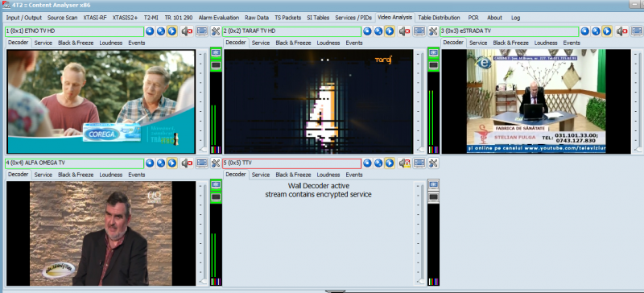Viewport: 644px width, 293px height.
Task: Open tools settings icon for TTV
Action: [x=433, y=163]
